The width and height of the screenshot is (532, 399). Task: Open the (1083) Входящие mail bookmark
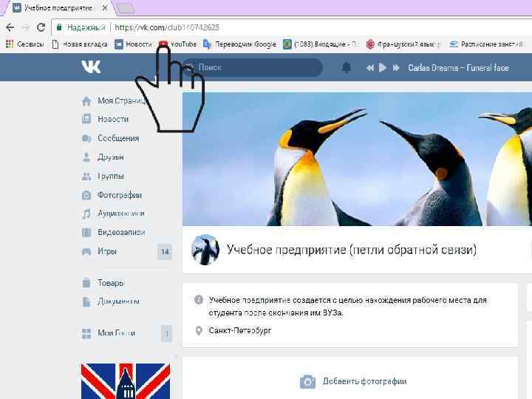point(321,44)
